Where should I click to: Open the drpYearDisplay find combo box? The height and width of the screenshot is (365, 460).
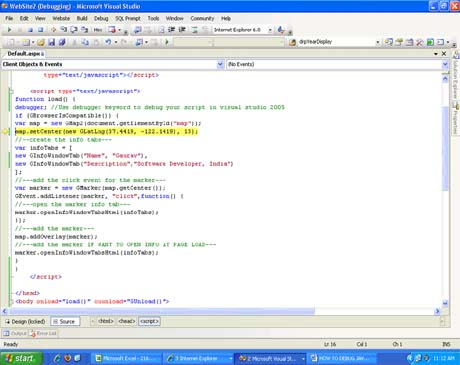[x=377, y=42]
